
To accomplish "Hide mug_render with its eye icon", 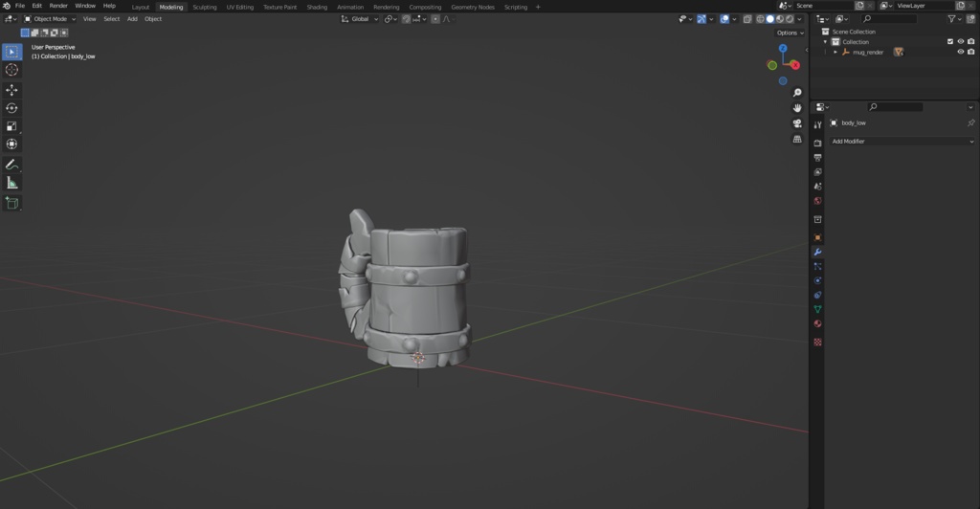I will [x=961, y=52].
